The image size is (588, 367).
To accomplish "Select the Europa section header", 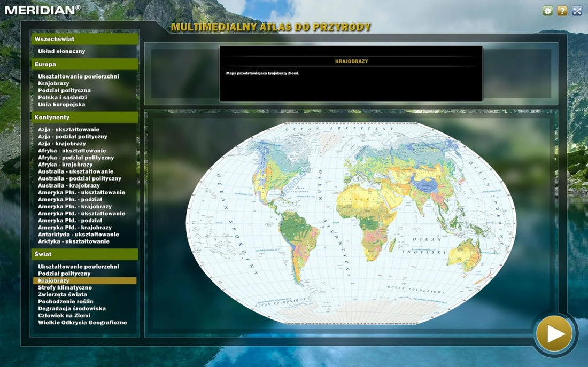I will click(85, 64).
